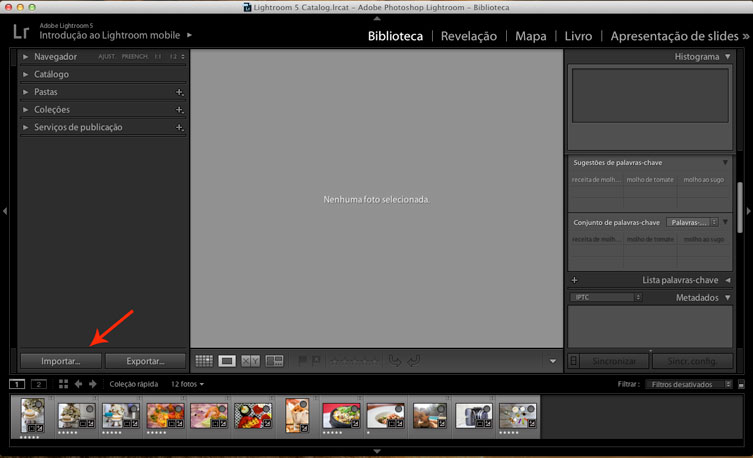Switch to the Revelação module
Image resolution: width=753 pixels, height=458 pixels.
click(469, 36)
